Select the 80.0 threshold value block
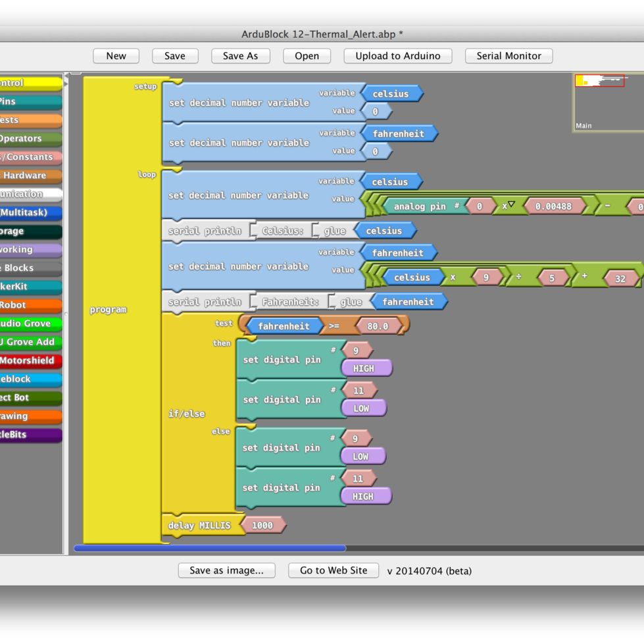The image size is (644, 644). coord(378,326)
